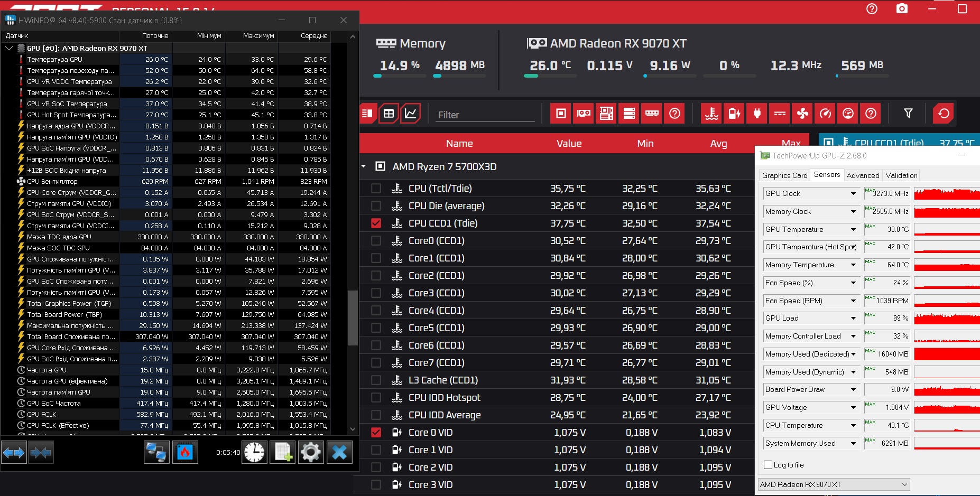Screen dimensions: 980x496
Task: Open the Validation tab in GPU-Z
Action: click(x=901, y=175)
